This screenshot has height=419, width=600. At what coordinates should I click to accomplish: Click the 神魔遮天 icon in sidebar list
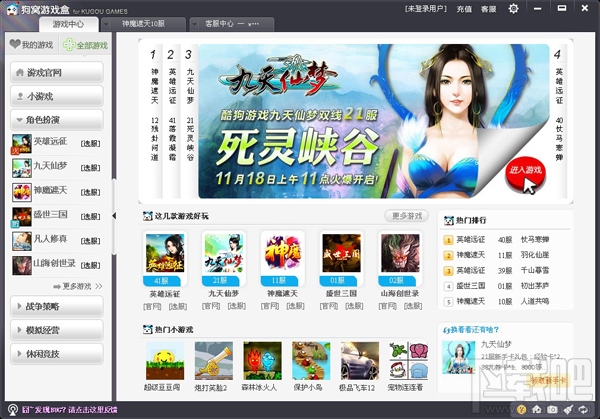tap(21, 192)
